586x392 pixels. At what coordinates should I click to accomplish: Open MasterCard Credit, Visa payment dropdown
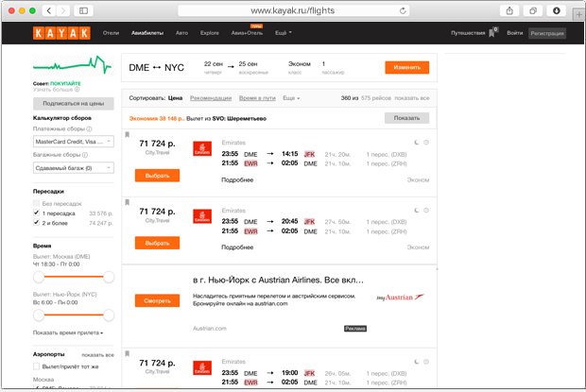coord(74,142)
